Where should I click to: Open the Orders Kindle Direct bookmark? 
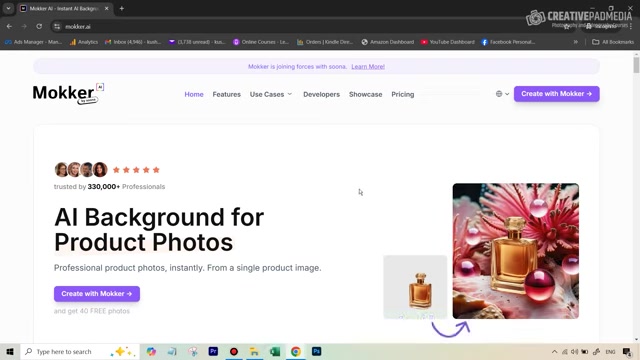point(325,42)
